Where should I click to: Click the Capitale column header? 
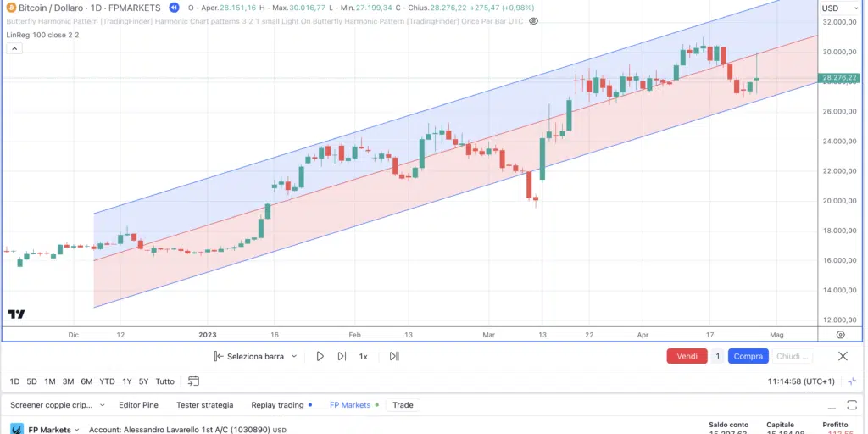click(780, 425)
